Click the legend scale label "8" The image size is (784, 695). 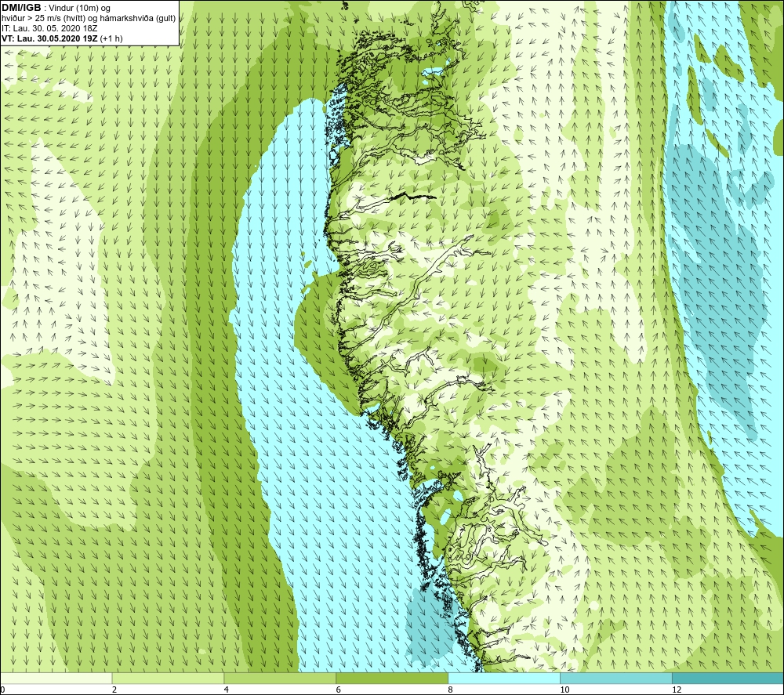point(451,690)
